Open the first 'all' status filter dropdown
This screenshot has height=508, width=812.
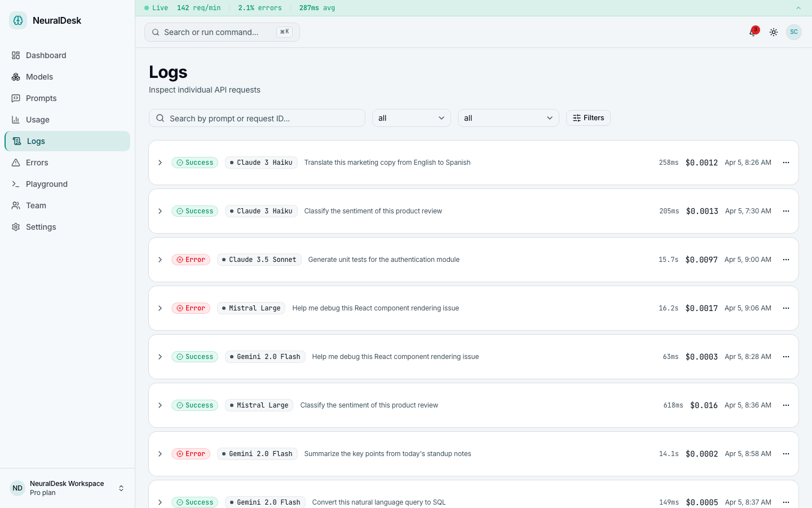411,118
